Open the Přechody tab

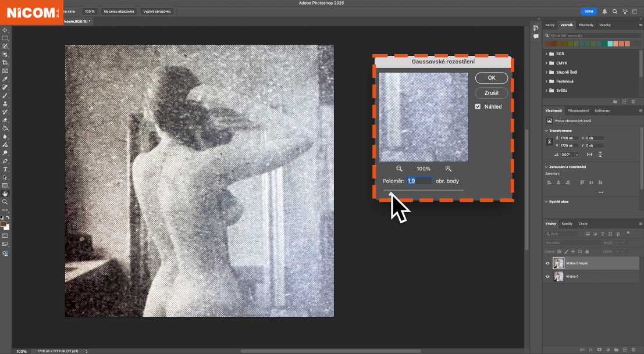[x=586, y=25]
